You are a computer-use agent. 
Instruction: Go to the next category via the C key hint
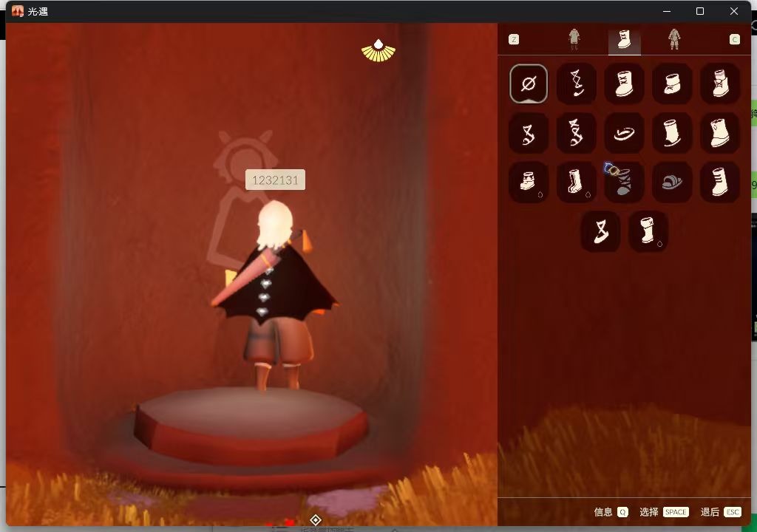(x=734, y=40)
